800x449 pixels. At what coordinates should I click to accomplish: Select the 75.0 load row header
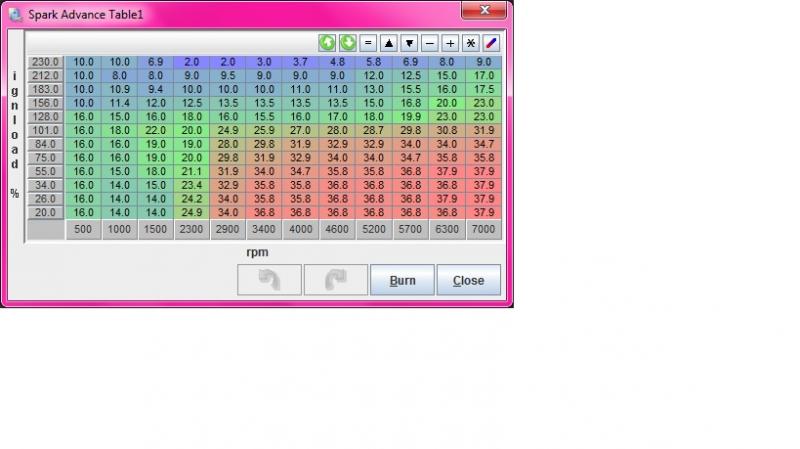tap(45, 158)
